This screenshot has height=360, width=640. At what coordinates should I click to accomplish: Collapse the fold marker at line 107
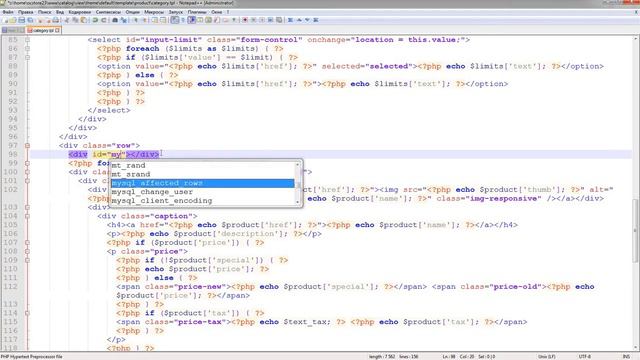pos(27,242)
